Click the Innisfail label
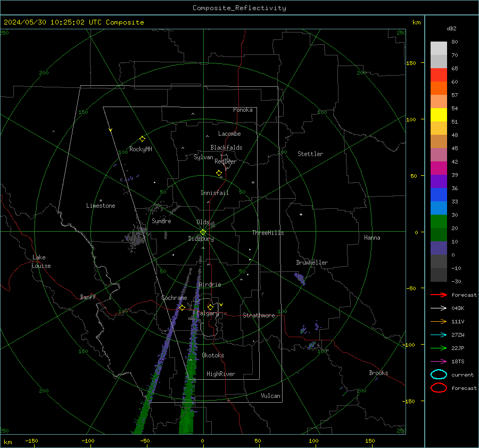This screenshot has height=448, width=479. point(214,193)
